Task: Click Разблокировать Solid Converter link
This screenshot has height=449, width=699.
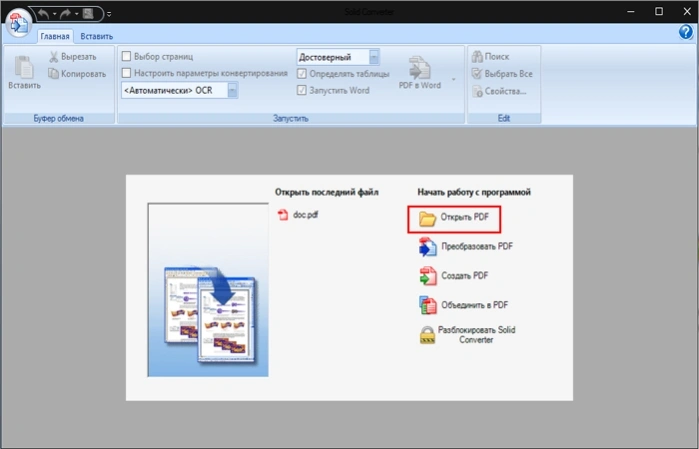Action: [477, 335]
